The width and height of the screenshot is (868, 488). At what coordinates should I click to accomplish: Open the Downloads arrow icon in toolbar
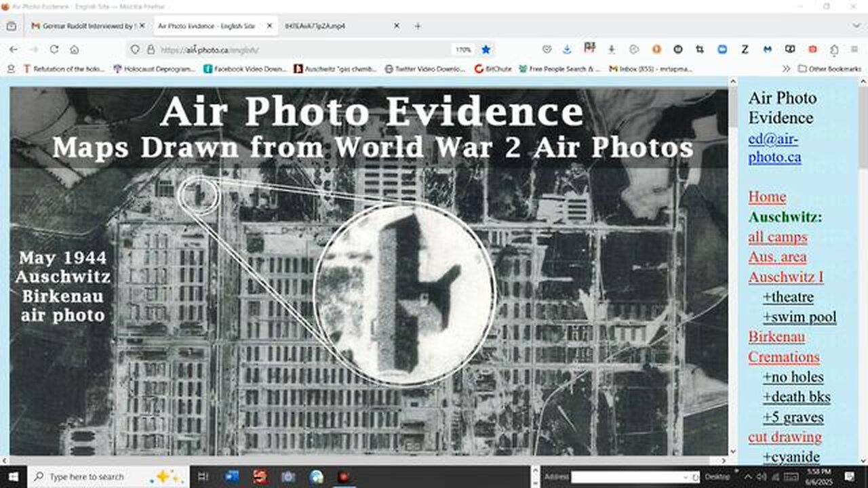pyautogui.click(x=567, y=49)
